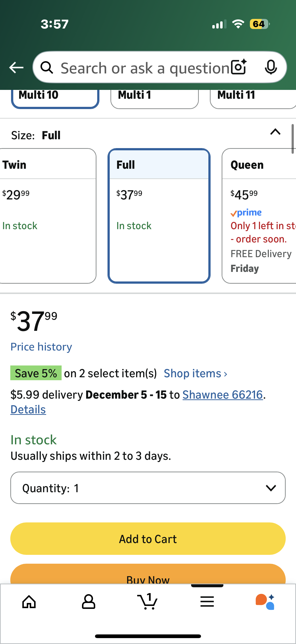This screenshot has height=644, width=296.
Task: Open the hamburger menu icon
Action: pos(207,602)
